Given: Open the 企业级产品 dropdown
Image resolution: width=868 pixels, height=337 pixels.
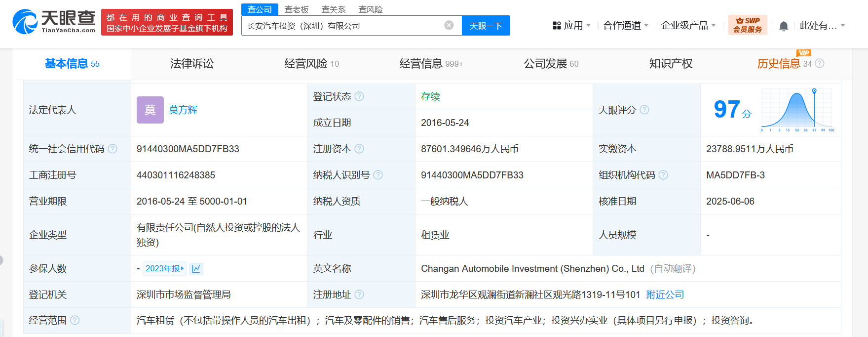Looking at the screenshot, I should tap(688, 26).
